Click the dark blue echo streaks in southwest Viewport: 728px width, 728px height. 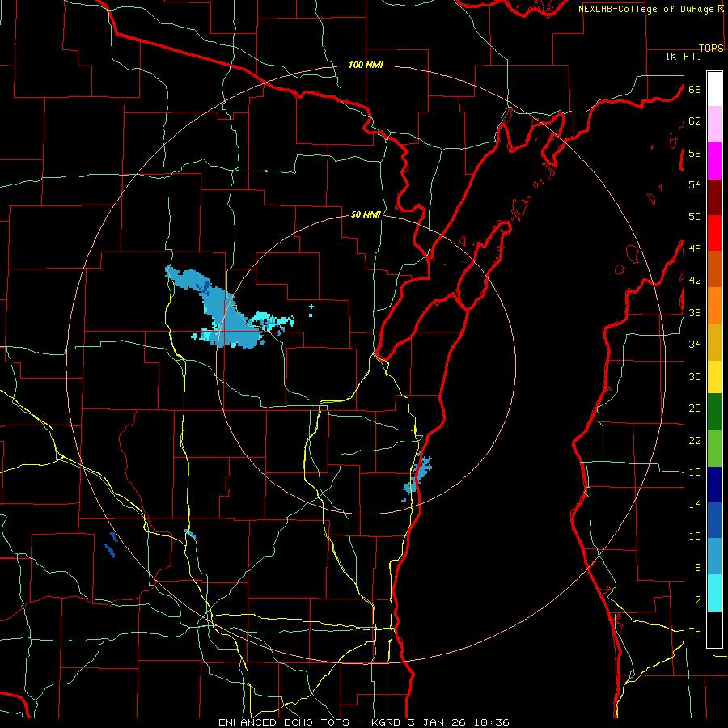click(111, 544)
